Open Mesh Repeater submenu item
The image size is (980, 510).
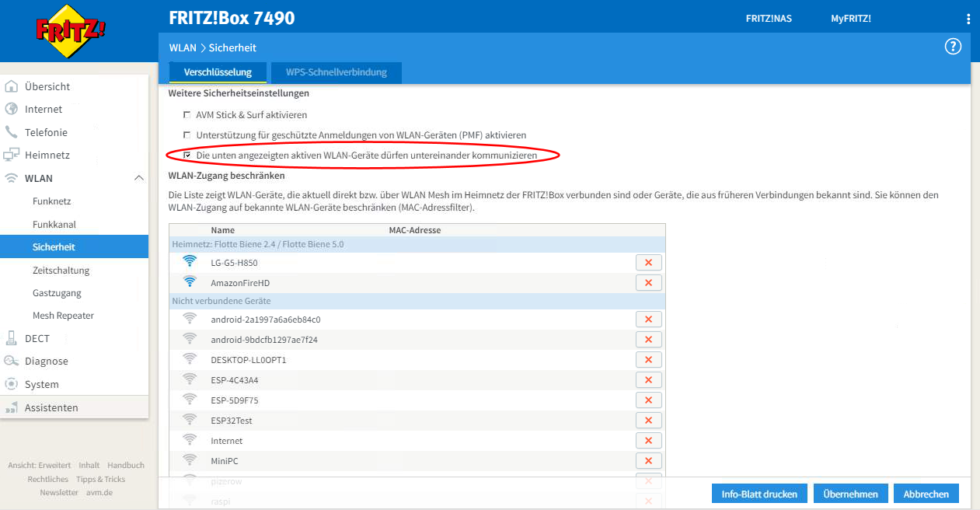(64, 316)
